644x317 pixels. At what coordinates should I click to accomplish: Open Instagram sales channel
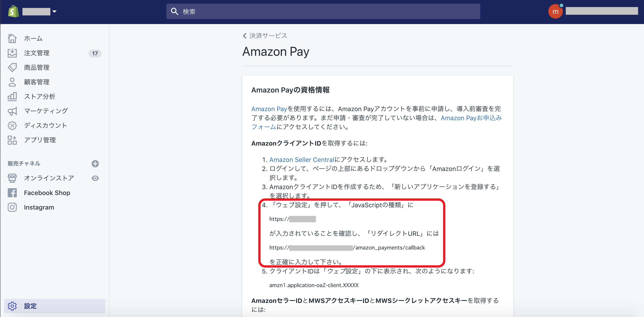pyautogui.click(x=39, y=207)
